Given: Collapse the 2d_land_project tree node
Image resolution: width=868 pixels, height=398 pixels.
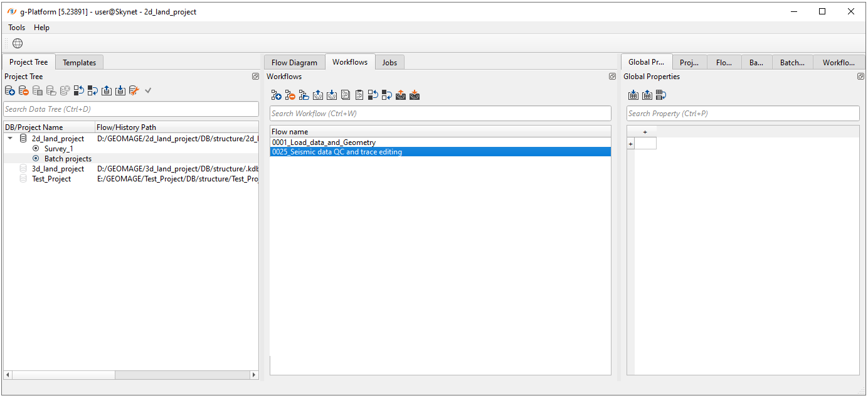Looking at the screenshot, I should click(x=10, y=139).
